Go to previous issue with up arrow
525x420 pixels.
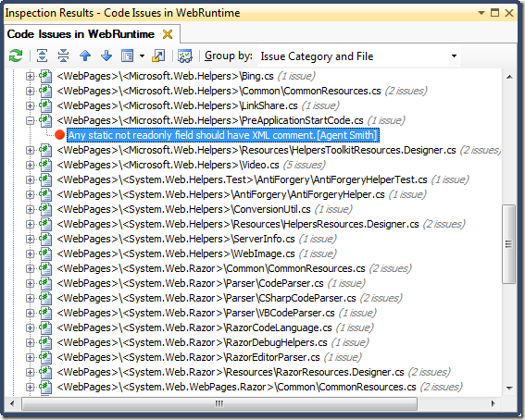[85, 56]
